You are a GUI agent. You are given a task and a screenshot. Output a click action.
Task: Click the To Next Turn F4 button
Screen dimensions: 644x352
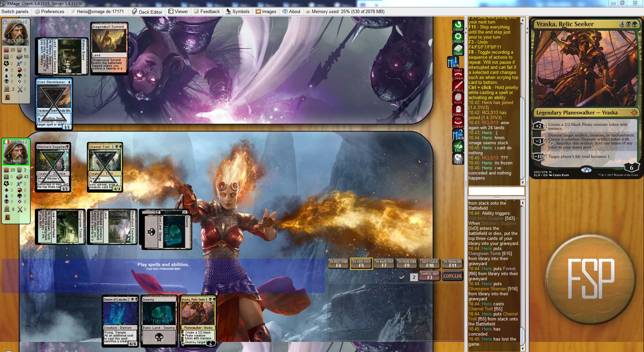pos(338,264)
